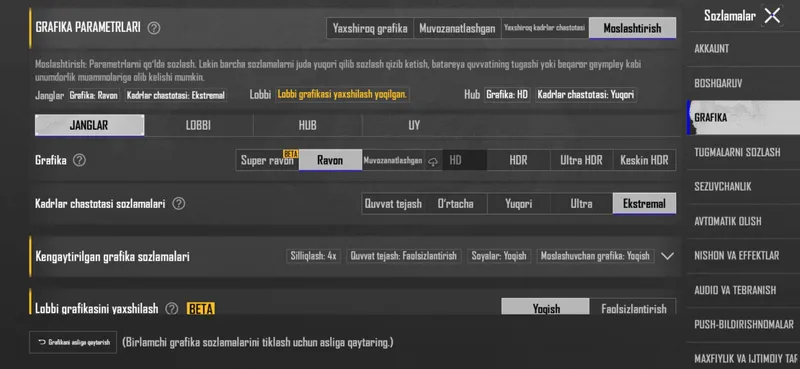The height and width of the screenshot is (369, 800).
Task: Select the Muvozanatlashgan preset button
Action: coord(457,28)
